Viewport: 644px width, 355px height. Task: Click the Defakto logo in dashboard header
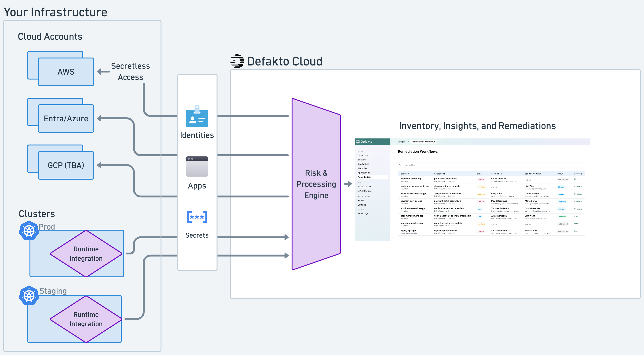coord(365,142)
